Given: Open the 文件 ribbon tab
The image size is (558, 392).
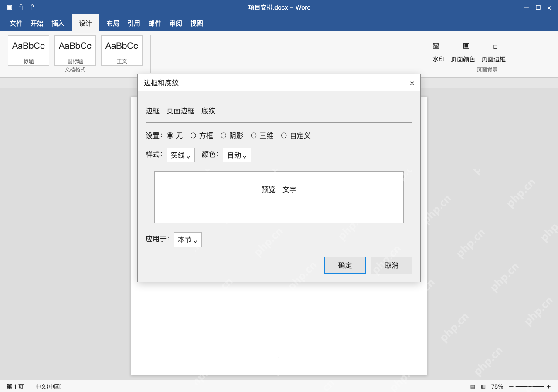Looking at the screenshot, I should pyautogui.click(x=16, y=23).
